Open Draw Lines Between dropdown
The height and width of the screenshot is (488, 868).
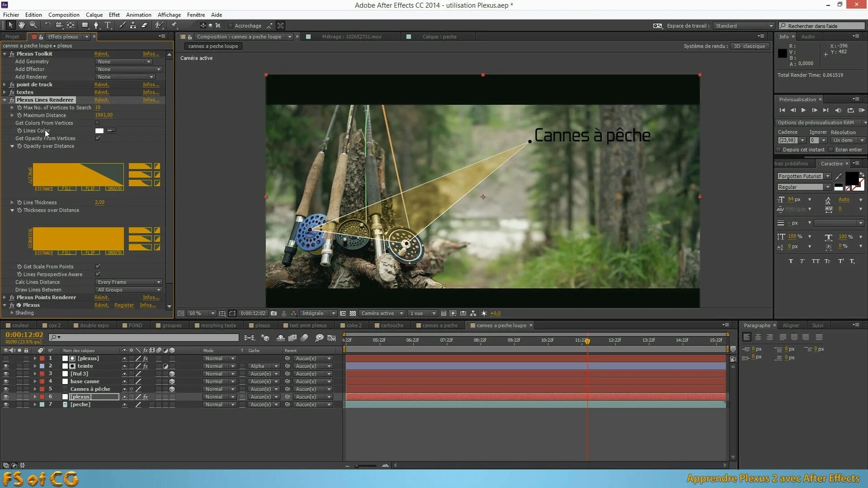tap(128, 290)
